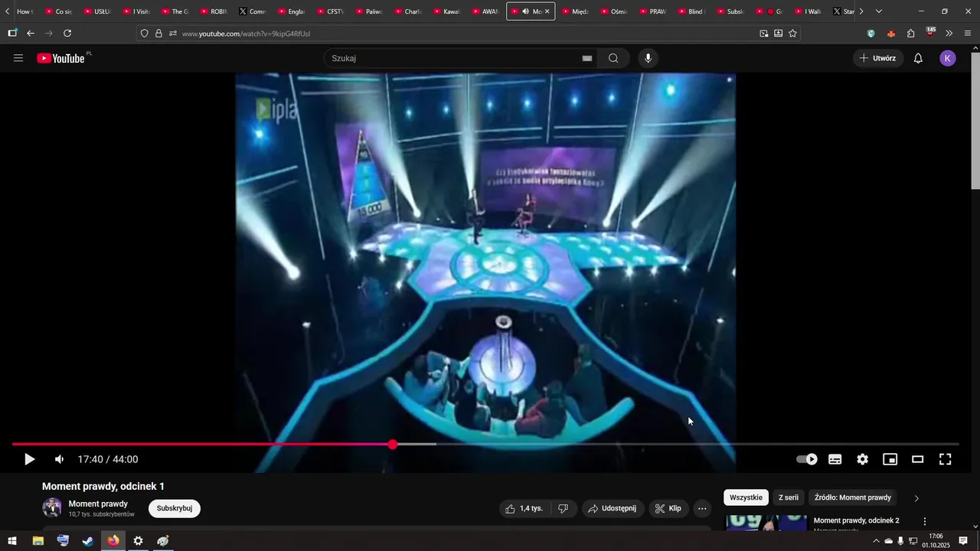Image resolution: width=980 pixels, height=551 pixels.
Task: Switch to the Paliw browser tab
Action: coord(367,11)
